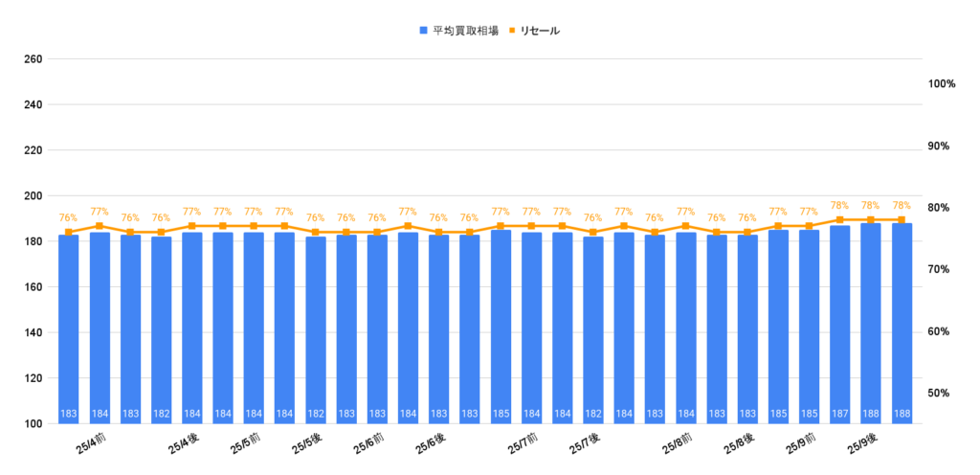Click the rightmost 78% data label
Viewport: 980px width, 475px height.
901,206
